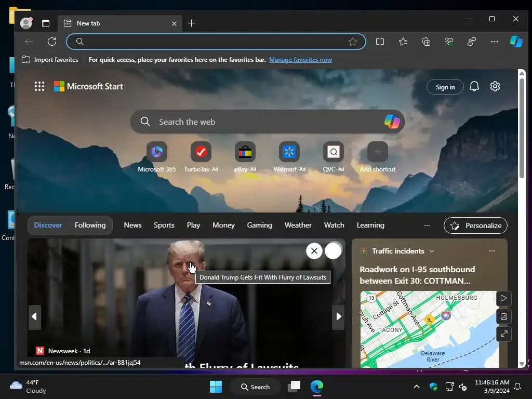
Task: Click play button beside traffic map
Action: pyautogui.click(x=504, y=299)
